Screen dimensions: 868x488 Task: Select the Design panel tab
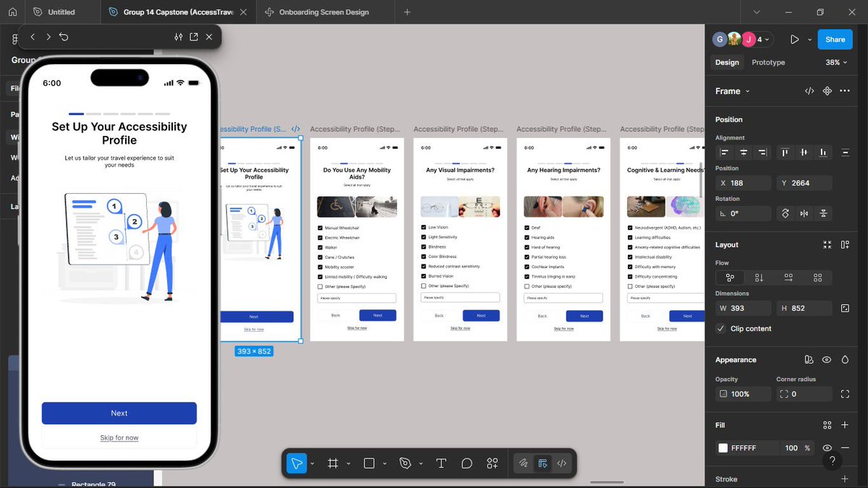(x=727, y=63)
